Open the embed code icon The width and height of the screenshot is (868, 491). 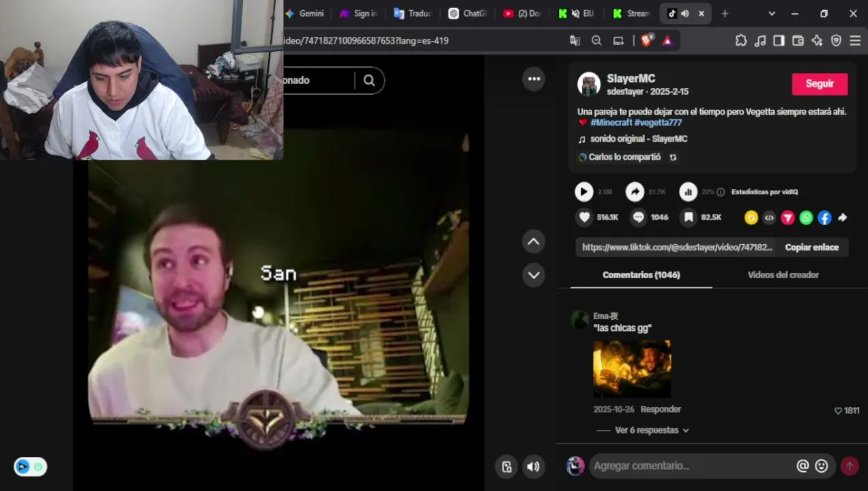point(769,218)
